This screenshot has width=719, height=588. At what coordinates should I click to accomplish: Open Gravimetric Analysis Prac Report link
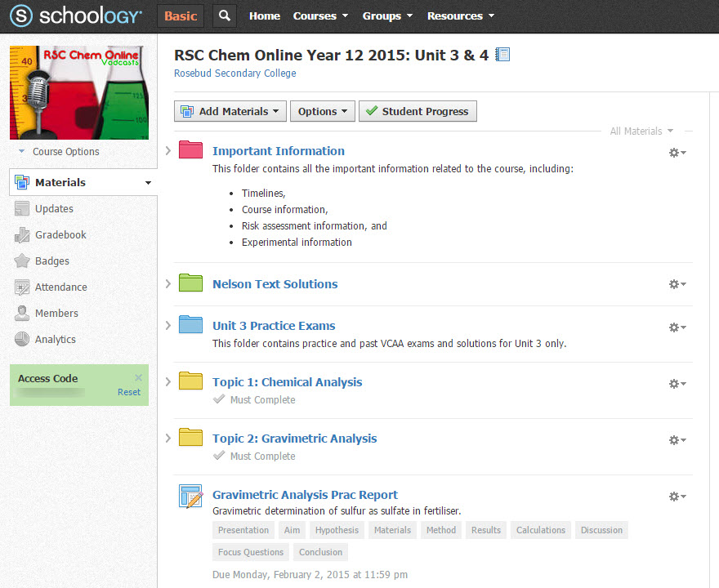tap(305, 495)
